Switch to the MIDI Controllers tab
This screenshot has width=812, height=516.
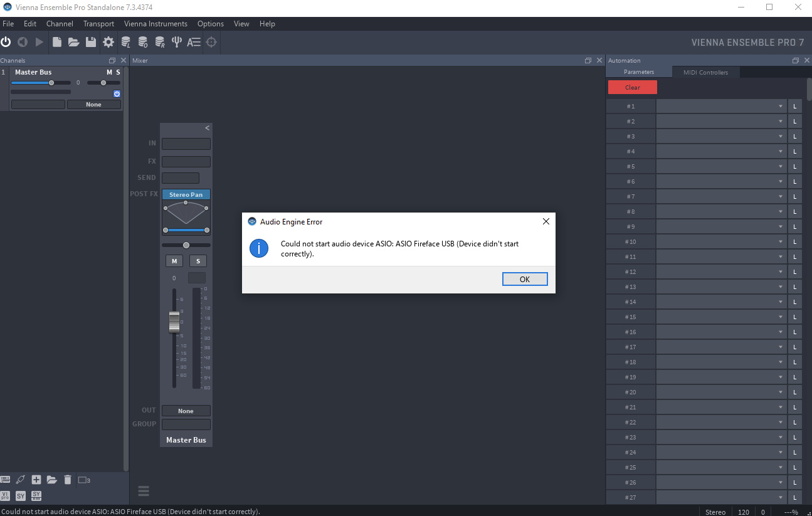(706, 72)
